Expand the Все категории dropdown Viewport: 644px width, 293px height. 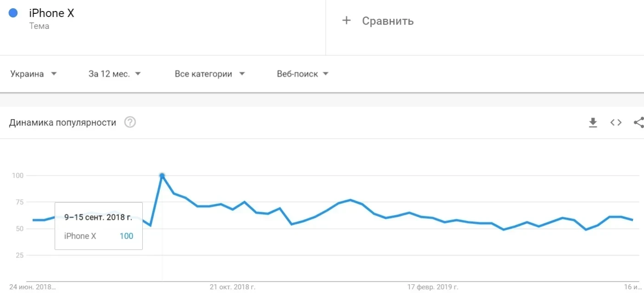coord(210,74)
